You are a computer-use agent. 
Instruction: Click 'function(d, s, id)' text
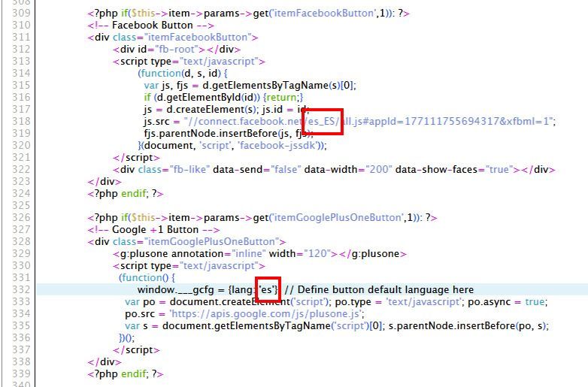181,74
